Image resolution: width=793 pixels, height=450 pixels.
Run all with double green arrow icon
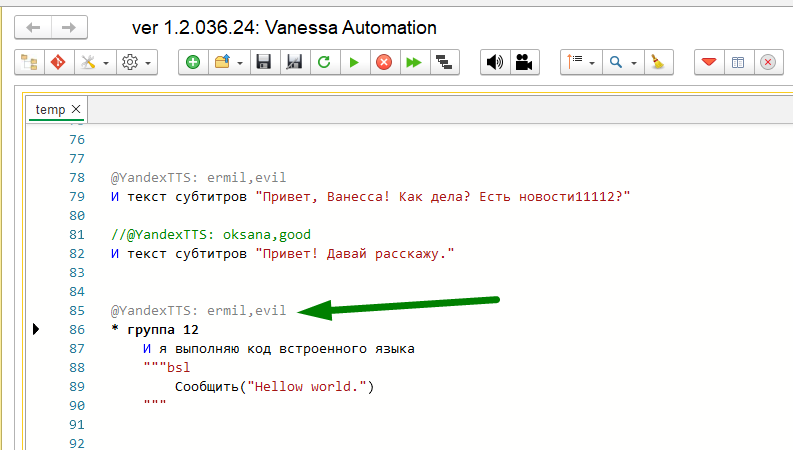[414, 62]
